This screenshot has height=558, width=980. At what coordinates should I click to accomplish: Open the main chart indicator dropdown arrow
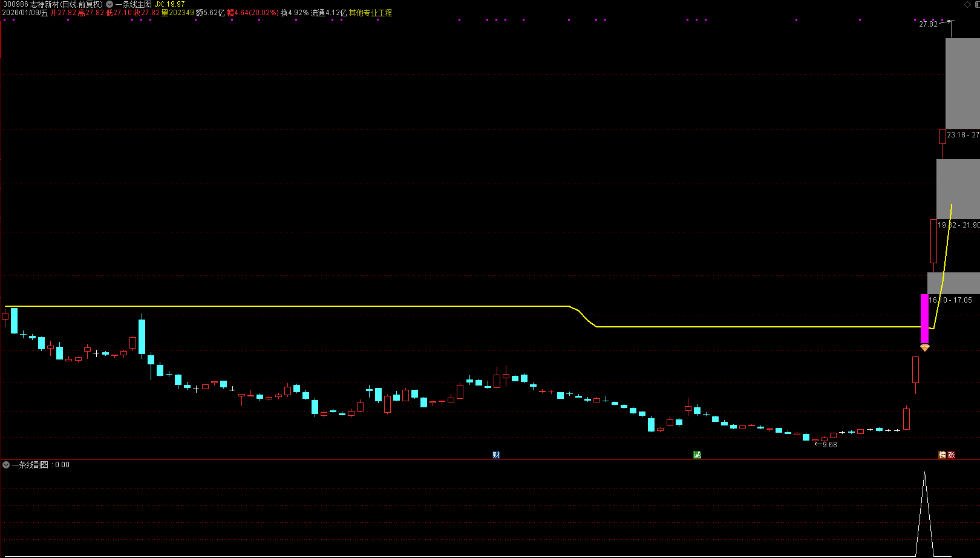pyautogui.click(x=109, y=4)
